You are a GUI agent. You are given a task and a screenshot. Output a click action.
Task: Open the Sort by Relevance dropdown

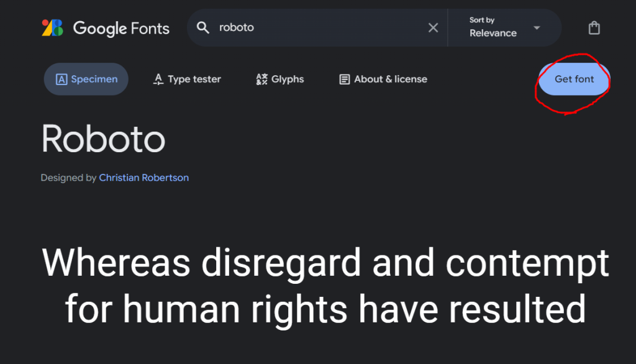(x=504, y=27)
